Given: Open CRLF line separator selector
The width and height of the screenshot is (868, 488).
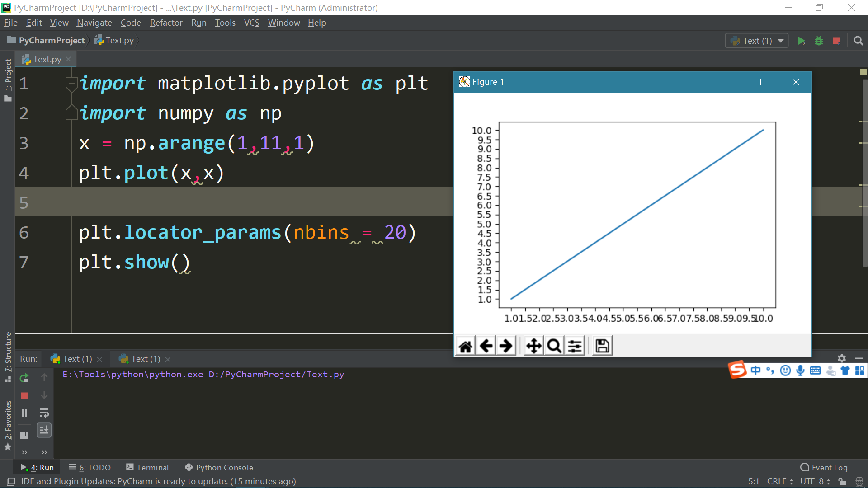Looking at the screenshot, I should click(x=779, y=481).
